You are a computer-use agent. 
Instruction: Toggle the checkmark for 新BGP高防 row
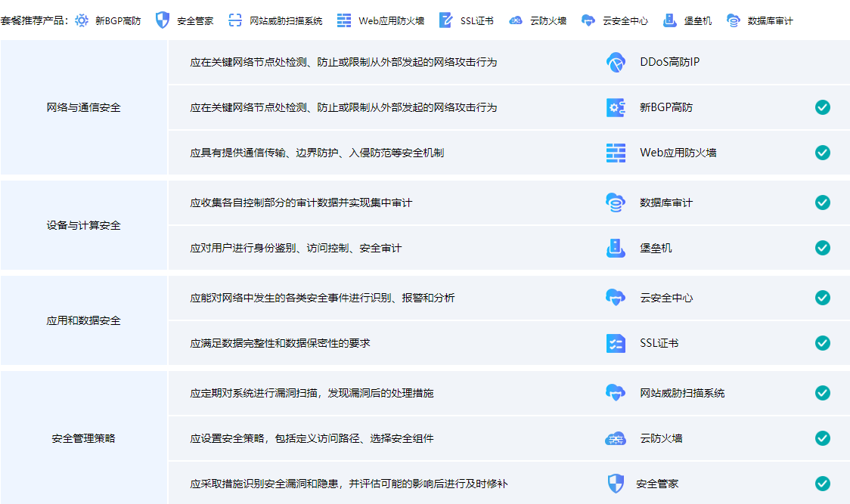(822, 107)
